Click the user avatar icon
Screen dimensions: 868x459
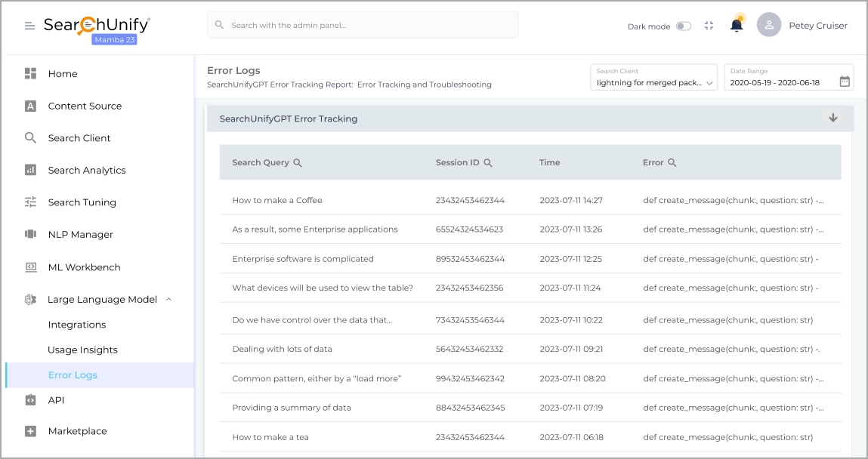tap(769, 25)
